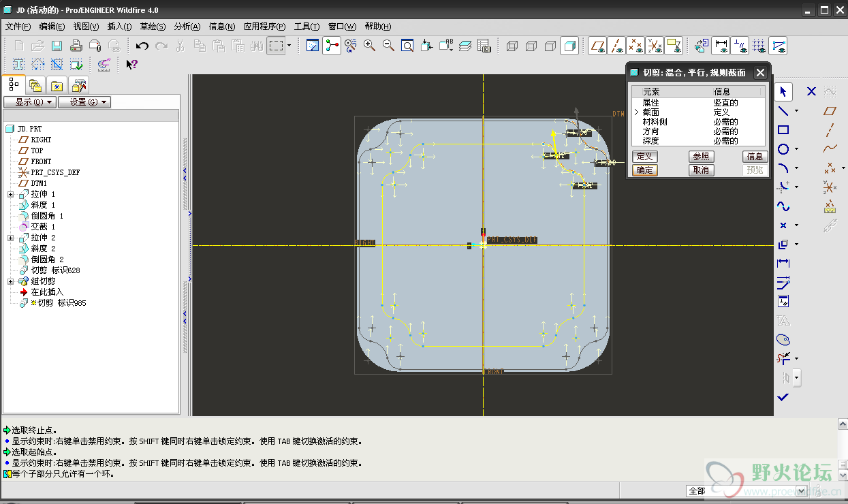
Task: Click the blue checkmark to finish sketch
Action: point(783,397)
